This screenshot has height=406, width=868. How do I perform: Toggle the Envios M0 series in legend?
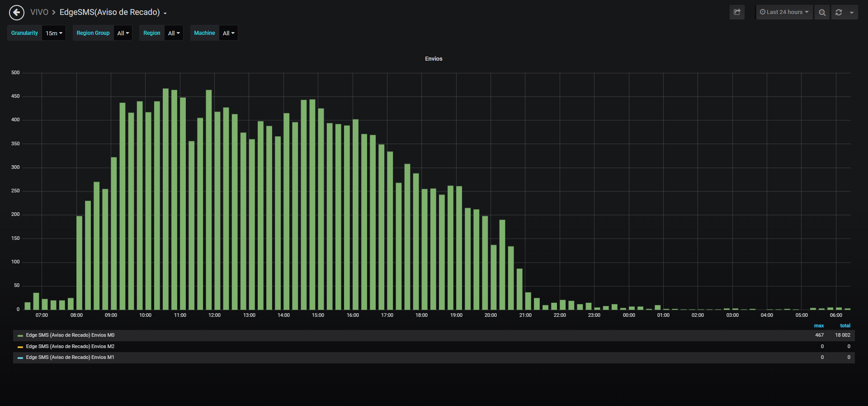click(x=70, y=335)
